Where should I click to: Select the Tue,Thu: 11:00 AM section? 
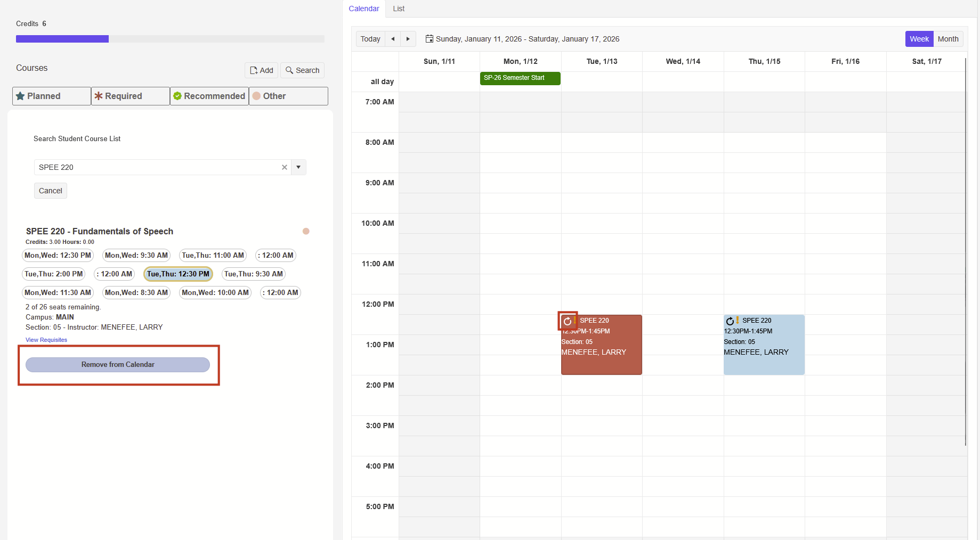[213, 256]
